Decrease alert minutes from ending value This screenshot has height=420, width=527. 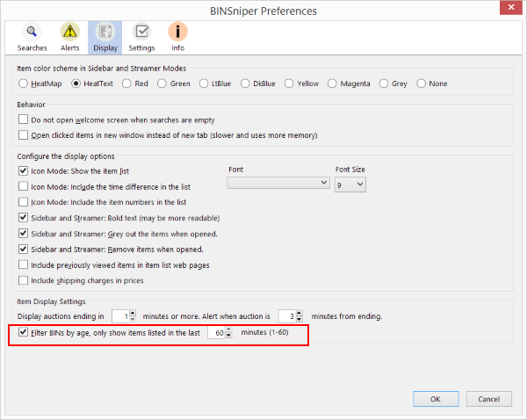click(x=300, y=319)
